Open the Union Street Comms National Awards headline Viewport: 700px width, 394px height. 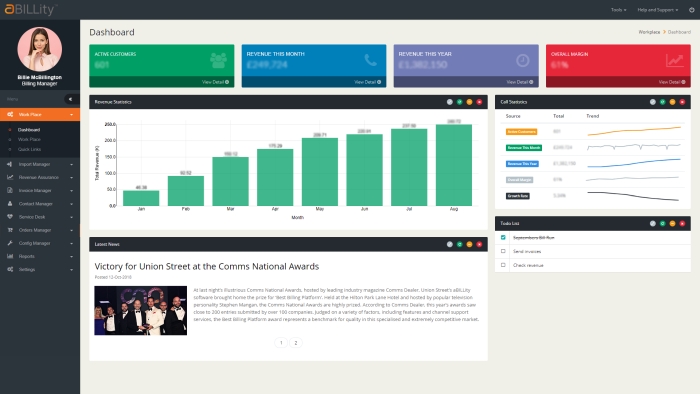point(207,266)
